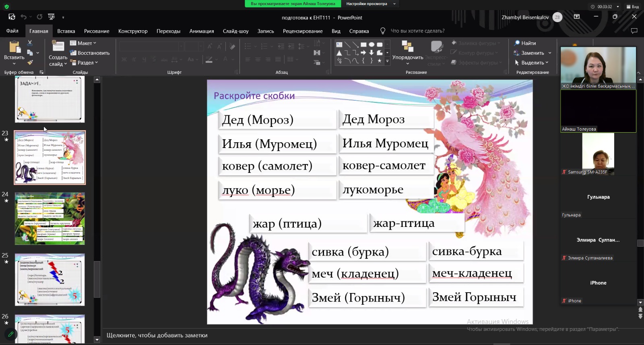Select slide 25 thumbnail
Screen dimensions: 644x345
50,280
